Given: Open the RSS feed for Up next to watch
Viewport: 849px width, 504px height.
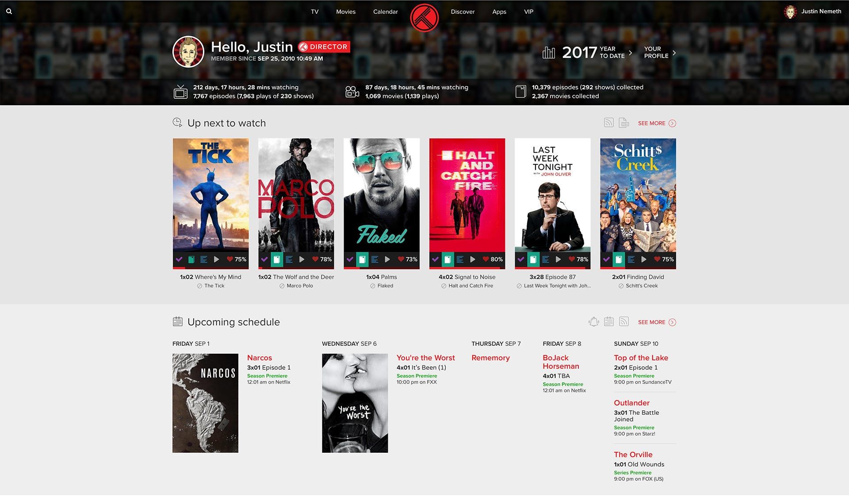Looking at the screenshot, I should click(609, 123).
